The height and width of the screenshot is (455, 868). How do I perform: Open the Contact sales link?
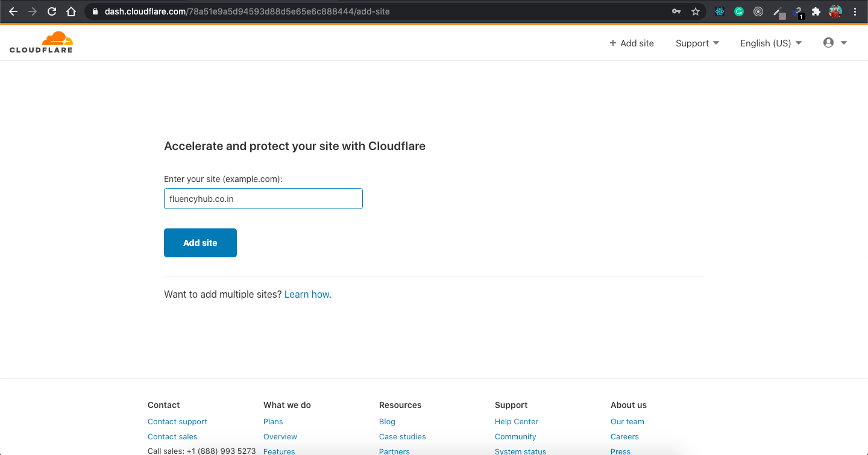[172, 437]
